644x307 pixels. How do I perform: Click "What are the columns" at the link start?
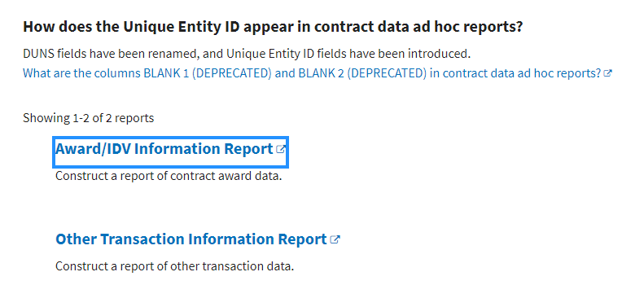(81, 73)
